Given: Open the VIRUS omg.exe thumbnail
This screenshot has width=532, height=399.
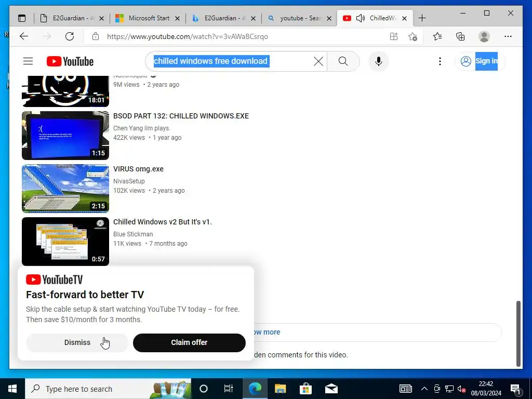Looking at the screenshot, I should coord(65,188).
